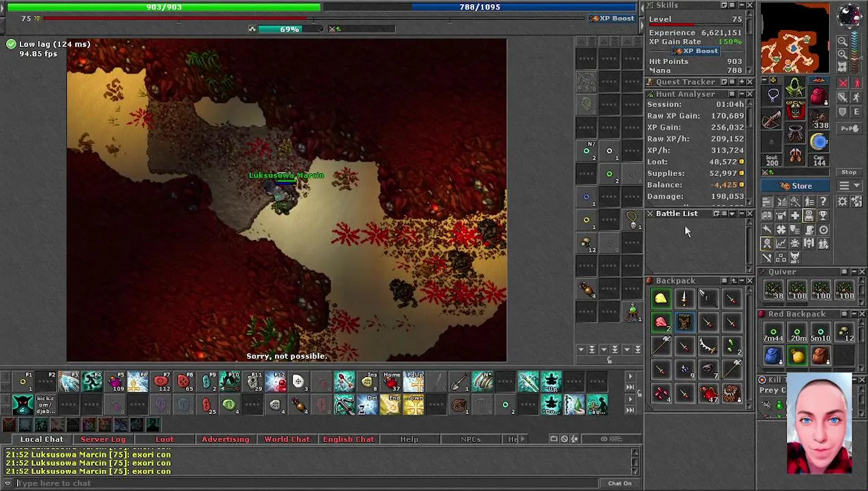Viewport: 868px width, 491px height.
Task: Open the World Chat tab
Action: 287,439
